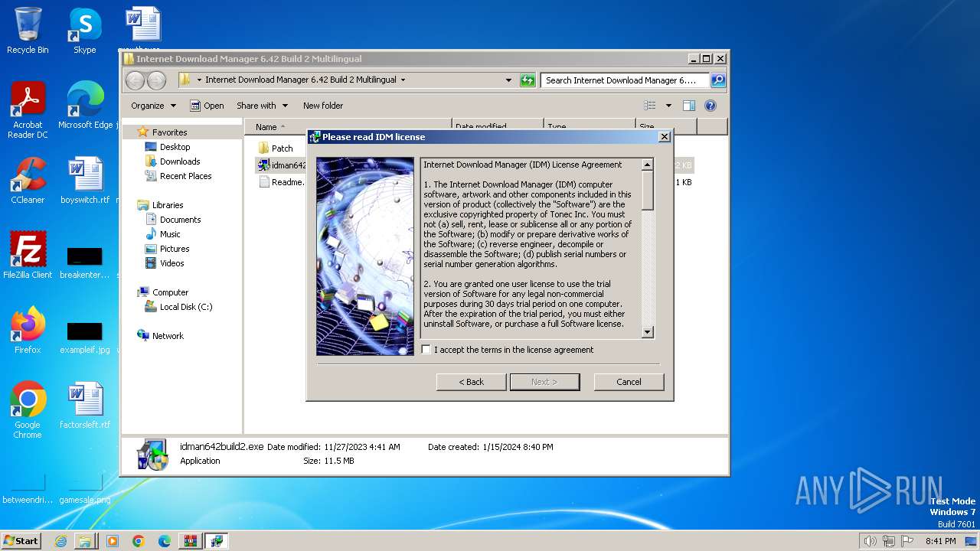
Task: Open Videos library
Action: [x=171, y=263]
